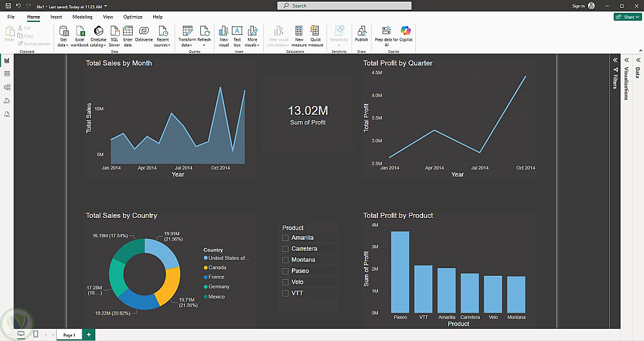Open the bottom sidebar view icon

pos(6,114)
